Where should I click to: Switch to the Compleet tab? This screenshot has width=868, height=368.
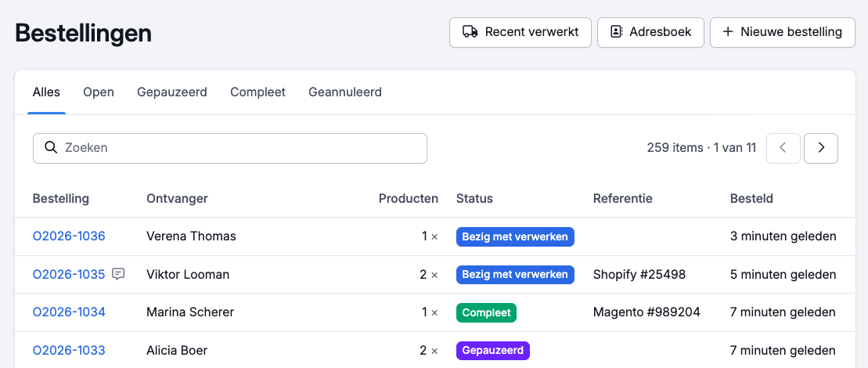click(x=258, y=92)
